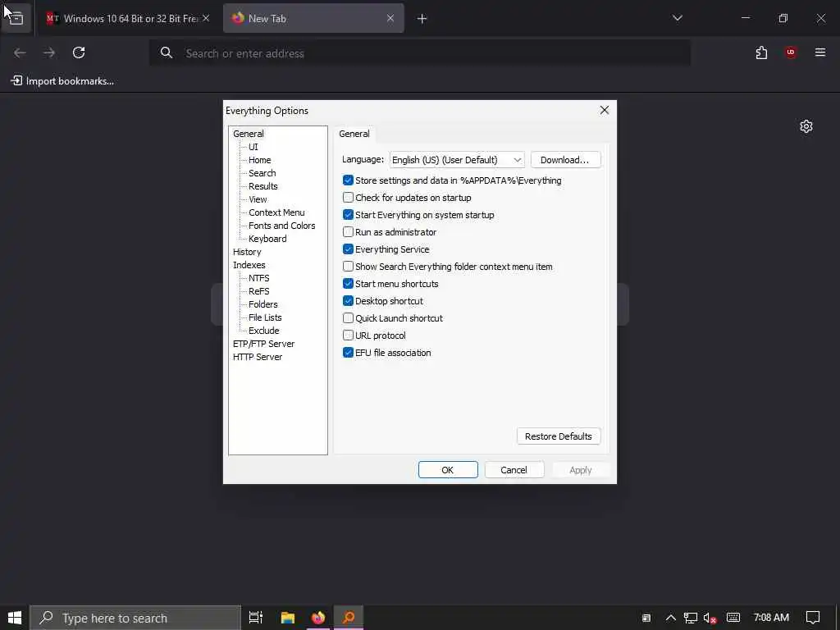
Task: Select Results in the options tree
Action: tap(263, 186)
